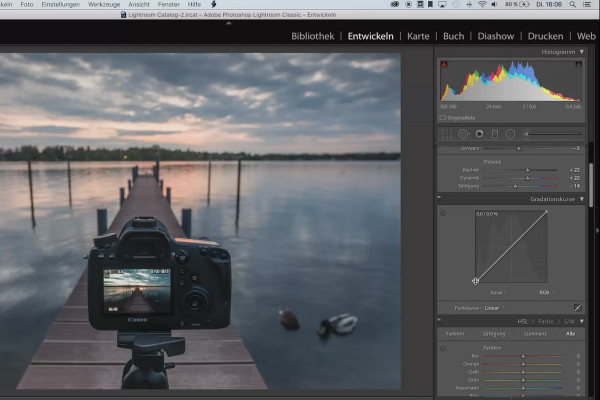
Task: Select the radial filter tool
Action: pos(510,134)
